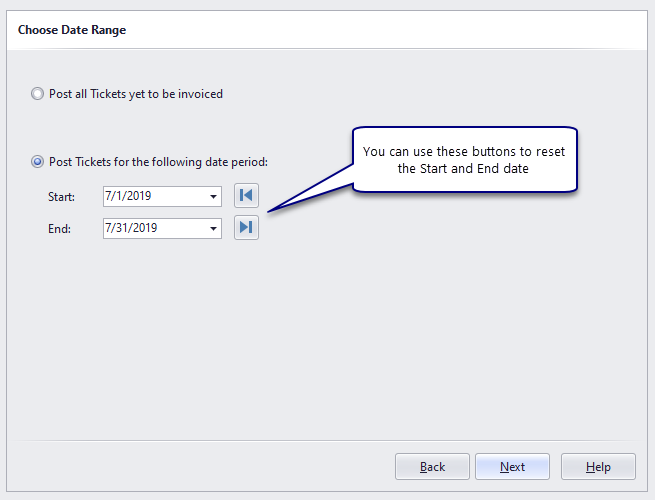The height and width of the screenshot is (500, 655).
Task: Click the 'Choose Date Range' heading
Action: click(72, 30)
